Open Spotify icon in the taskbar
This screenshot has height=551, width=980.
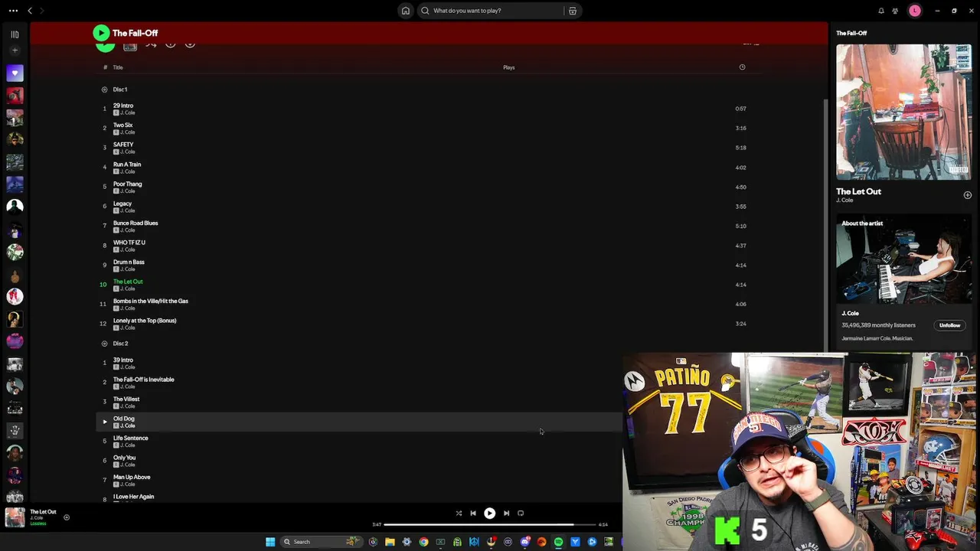coord(558,542)
